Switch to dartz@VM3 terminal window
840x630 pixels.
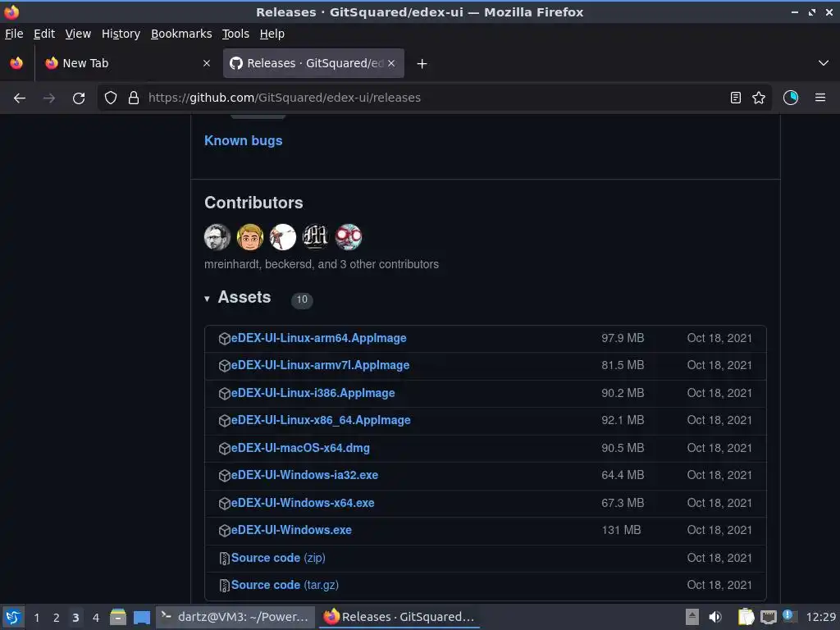point(235,617)
